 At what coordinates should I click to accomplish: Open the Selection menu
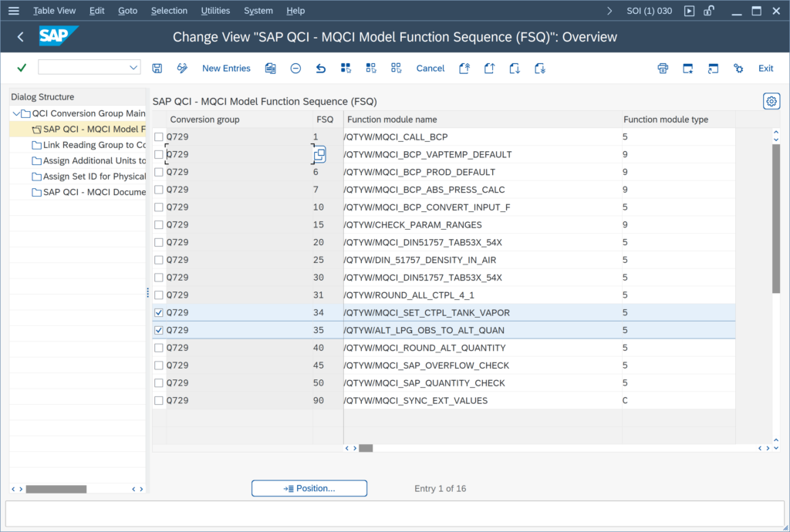169,11
